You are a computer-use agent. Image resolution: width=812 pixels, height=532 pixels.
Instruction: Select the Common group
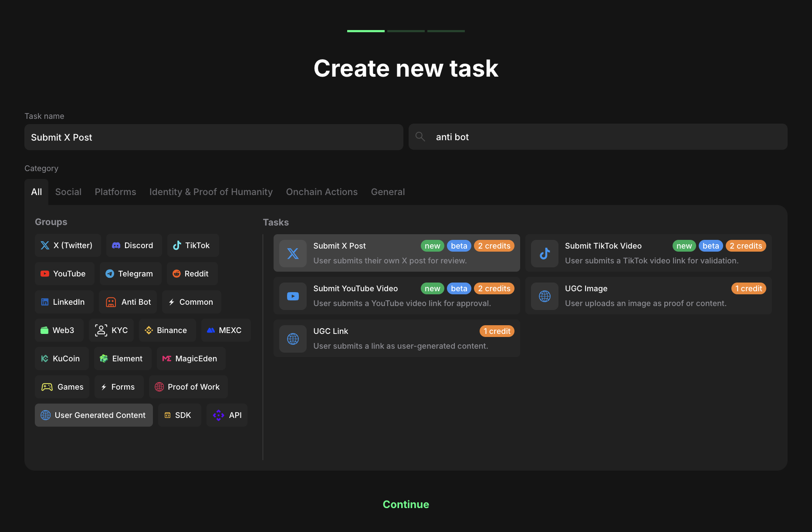(192, 302)
